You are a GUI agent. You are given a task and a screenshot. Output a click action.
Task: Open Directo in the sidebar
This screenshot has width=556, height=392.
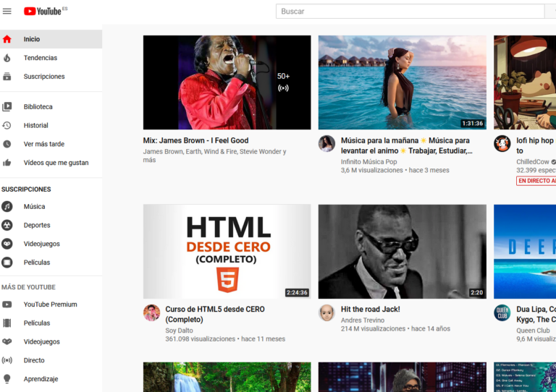(51, 360)
